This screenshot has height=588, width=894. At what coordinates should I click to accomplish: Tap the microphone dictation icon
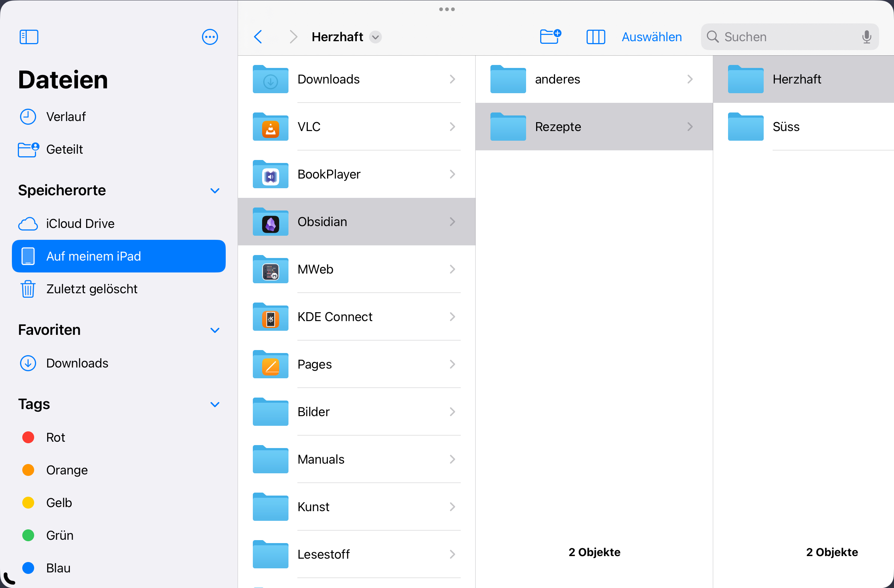[x=867, y=37]
